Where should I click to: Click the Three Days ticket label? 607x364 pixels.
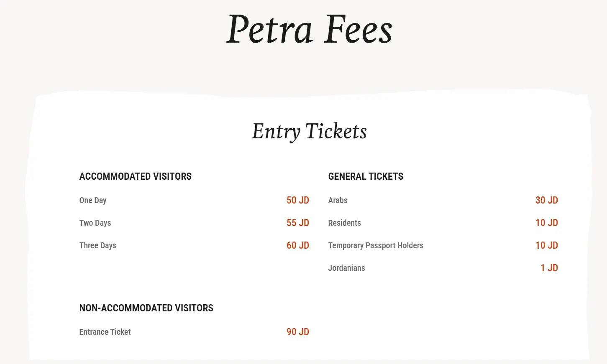[x=97, y=245]
